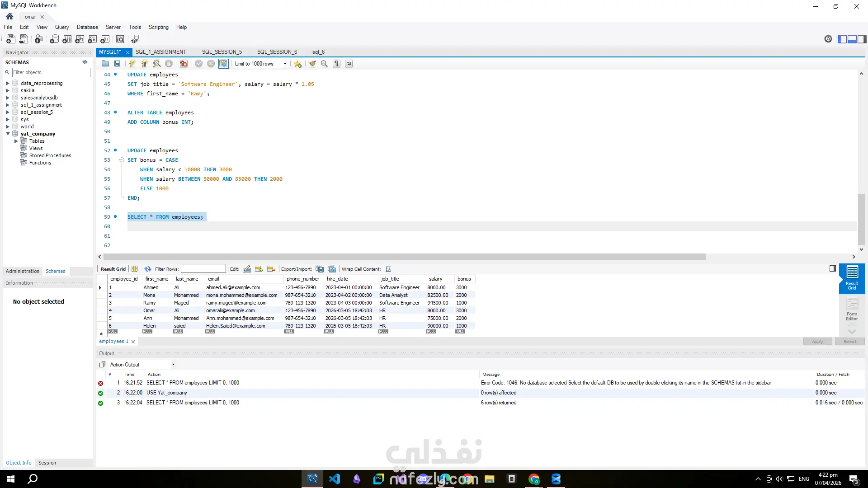The height and width of the screenshot is (488, 868).
Task: Expand the data_reprocessing schema
Action: (8, 83)
